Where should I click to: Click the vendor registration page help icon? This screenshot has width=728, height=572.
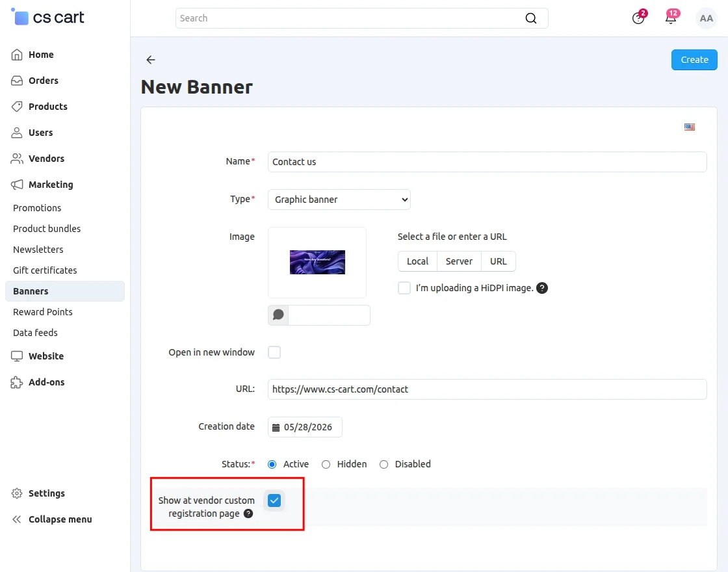pyautogui.click(x=248, y=513)
